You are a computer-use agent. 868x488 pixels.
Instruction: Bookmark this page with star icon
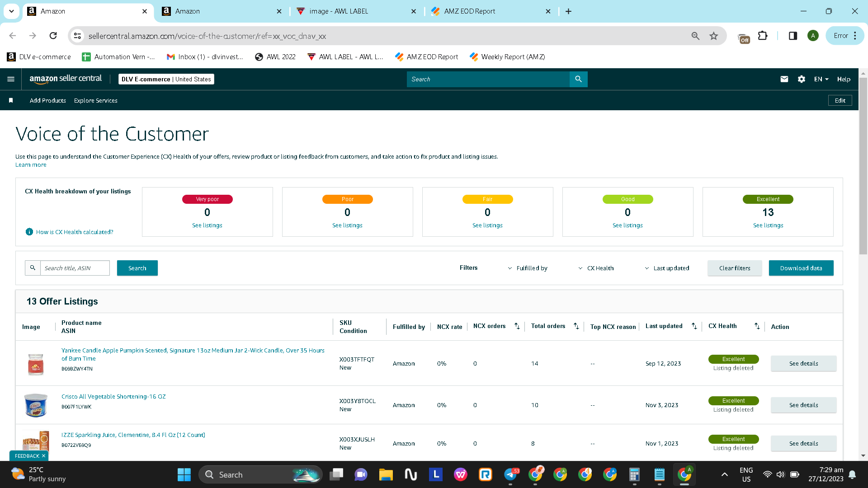(714, 36)
